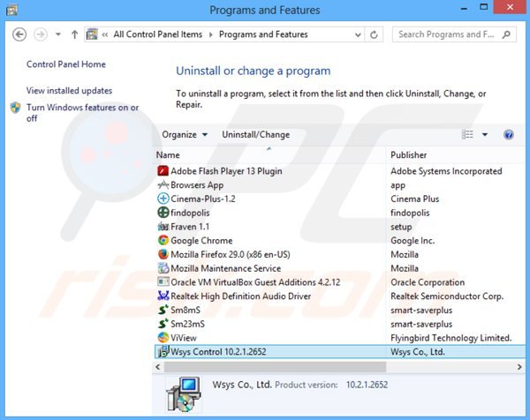The width and height of the screenshot is (530, 420).
Task: Select the Sm8mS program icon
Action: point(163,310)
